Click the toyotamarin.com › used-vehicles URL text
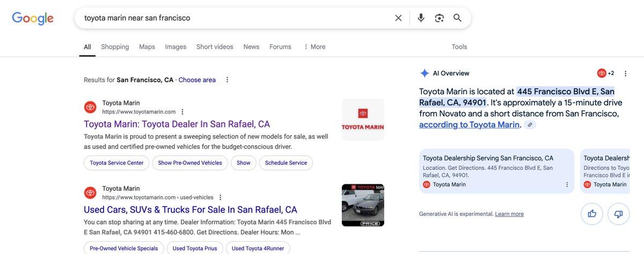Image resolution: width=644 pixels, height=254 pixels. tap(158, 198)
